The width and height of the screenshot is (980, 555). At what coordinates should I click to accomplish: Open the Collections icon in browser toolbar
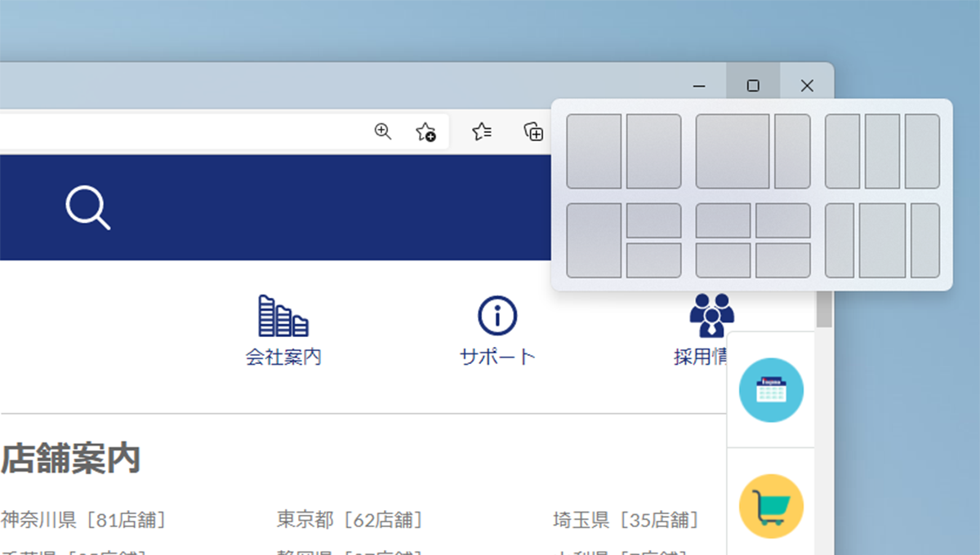coord(533,131)
